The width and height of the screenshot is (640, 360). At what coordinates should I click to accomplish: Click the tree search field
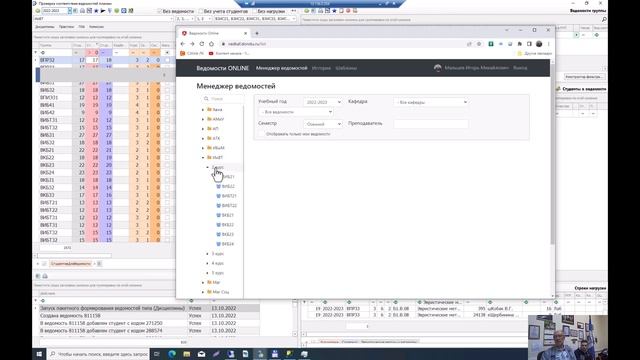222,99
